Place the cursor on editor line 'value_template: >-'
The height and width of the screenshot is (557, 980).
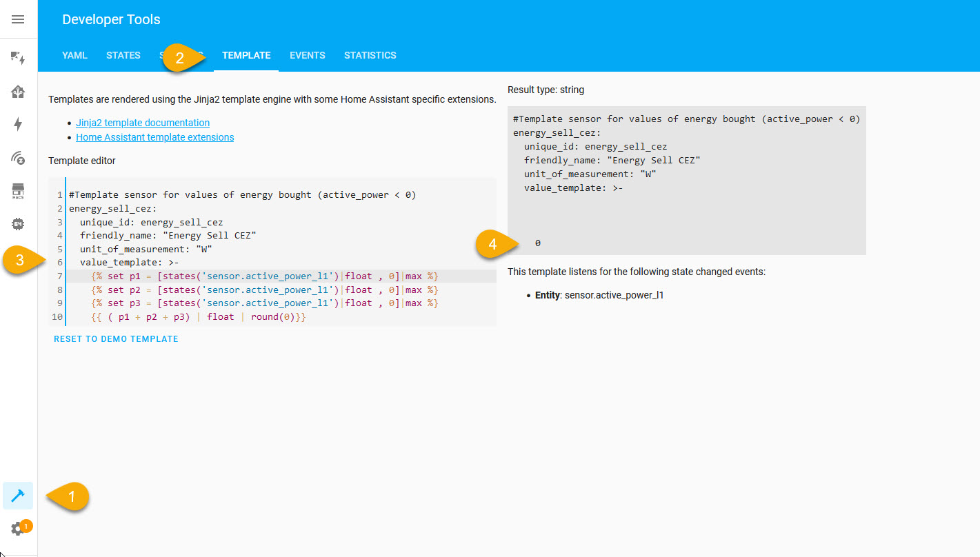[130, 262]
